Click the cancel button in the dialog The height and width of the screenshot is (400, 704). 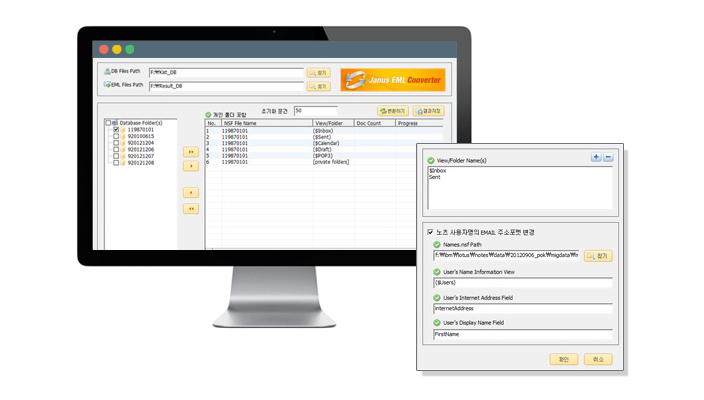(598, 359)
